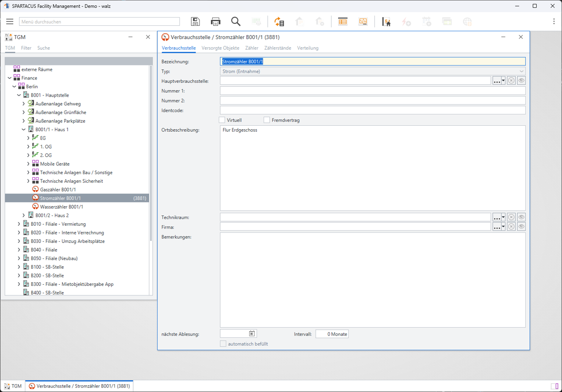Click the Menü durchsuchen search field
The height and width of the screenshot is (392, 562).
click(x=100, y=21)
